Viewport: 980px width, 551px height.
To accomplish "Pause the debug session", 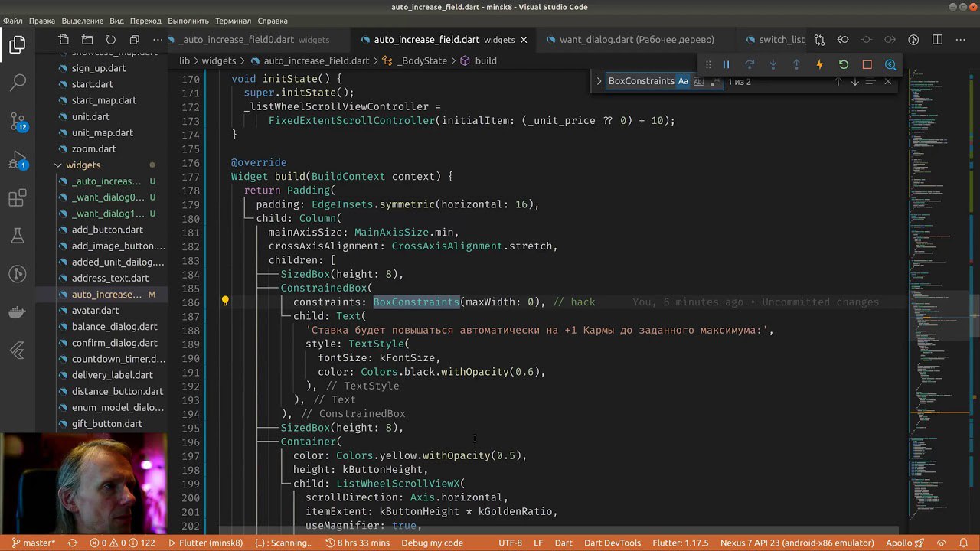I will [x=726, y=65].
